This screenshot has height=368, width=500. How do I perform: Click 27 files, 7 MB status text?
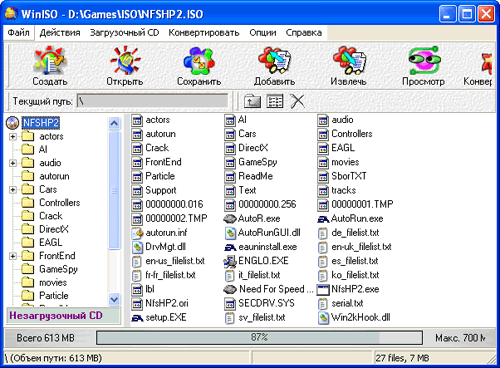[x=402, y=358]
